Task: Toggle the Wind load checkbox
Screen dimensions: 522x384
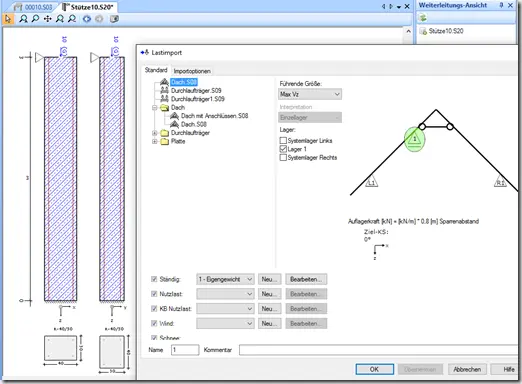Action: point(154,323)
